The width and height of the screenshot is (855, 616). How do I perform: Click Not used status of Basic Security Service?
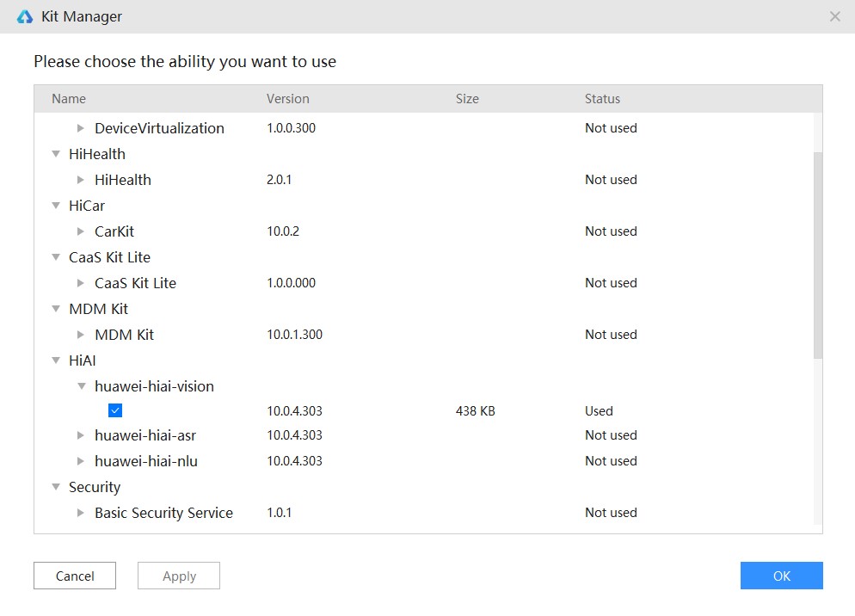[611, 513]
